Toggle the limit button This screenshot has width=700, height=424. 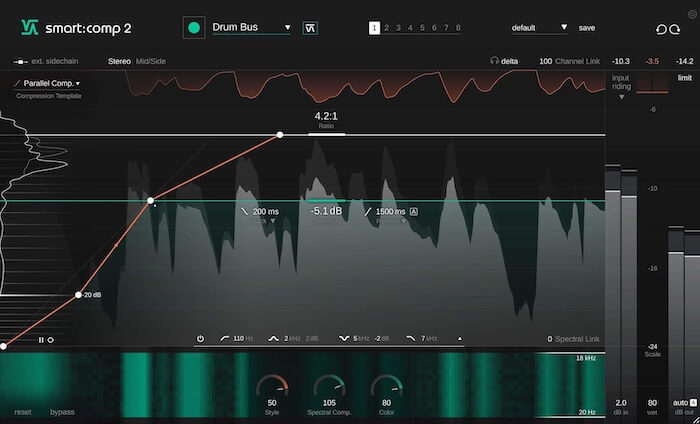[x=684, y=78]
